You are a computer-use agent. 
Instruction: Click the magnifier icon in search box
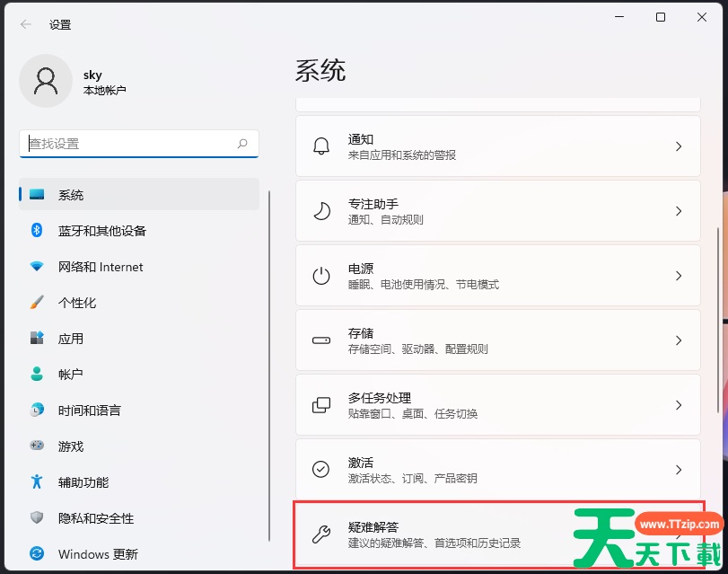pos(242,144)
